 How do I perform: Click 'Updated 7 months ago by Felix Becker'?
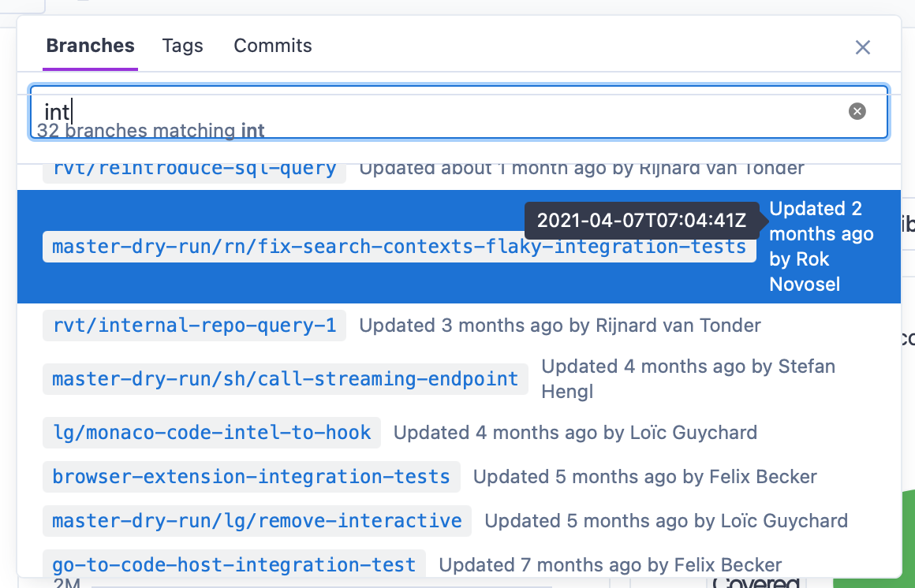click(x=611, y=564)
